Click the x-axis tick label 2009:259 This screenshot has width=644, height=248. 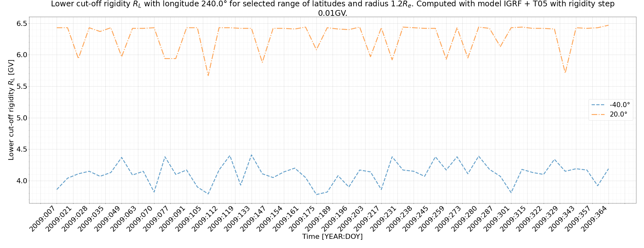click(x=432, y=219)
